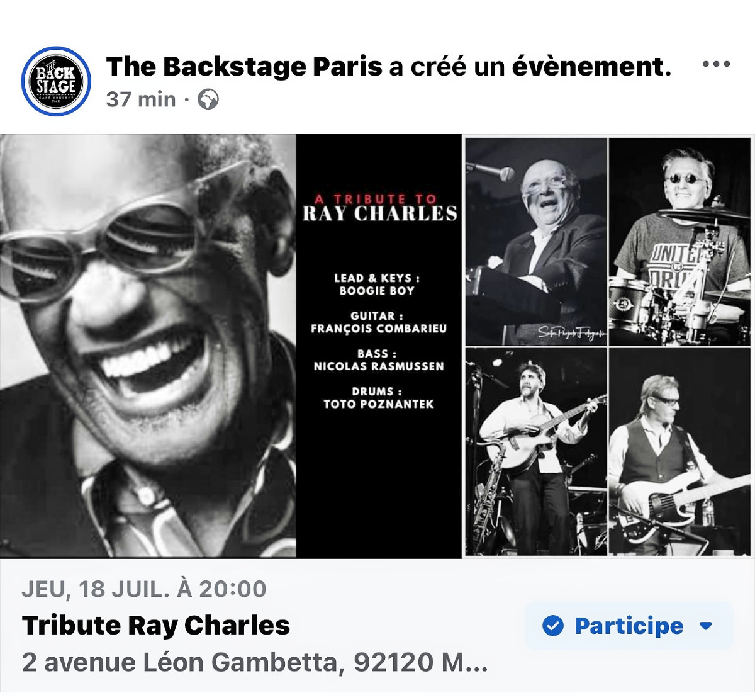The height and width of the screenshot is (700, 755).
Task: Click the Boogie Boy lead and keys text
Action: 377,285
